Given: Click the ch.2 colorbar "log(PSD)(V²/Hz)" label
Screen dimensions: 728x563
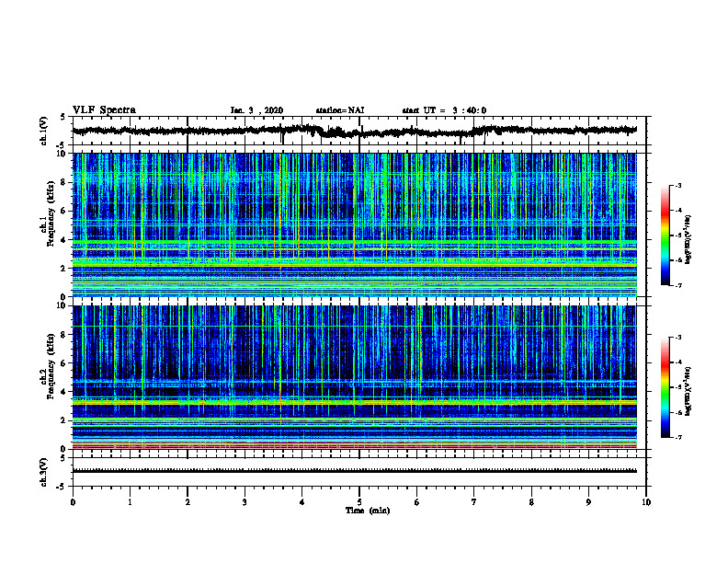Looking at the screenshot, I should [x=688, y=391].
